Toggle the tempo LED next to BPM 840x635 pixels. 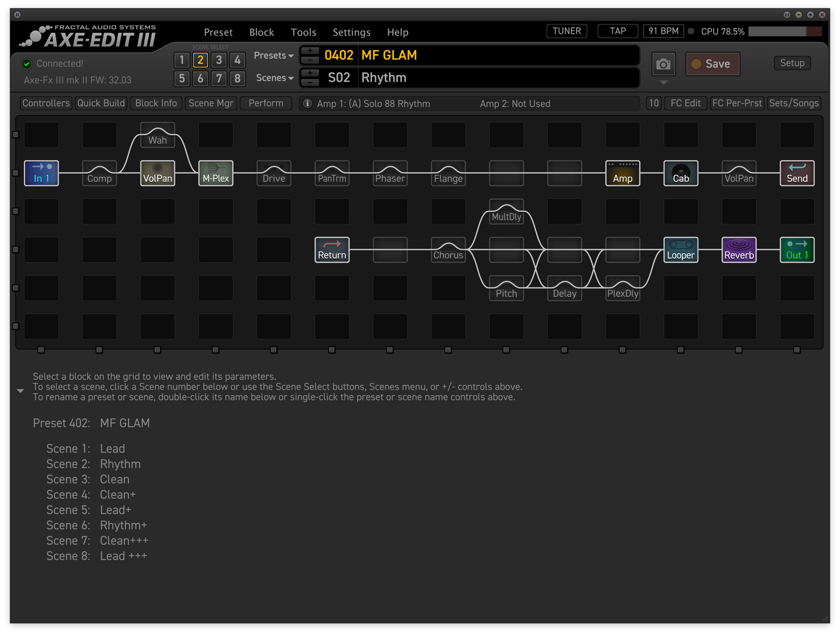point(691,31)
